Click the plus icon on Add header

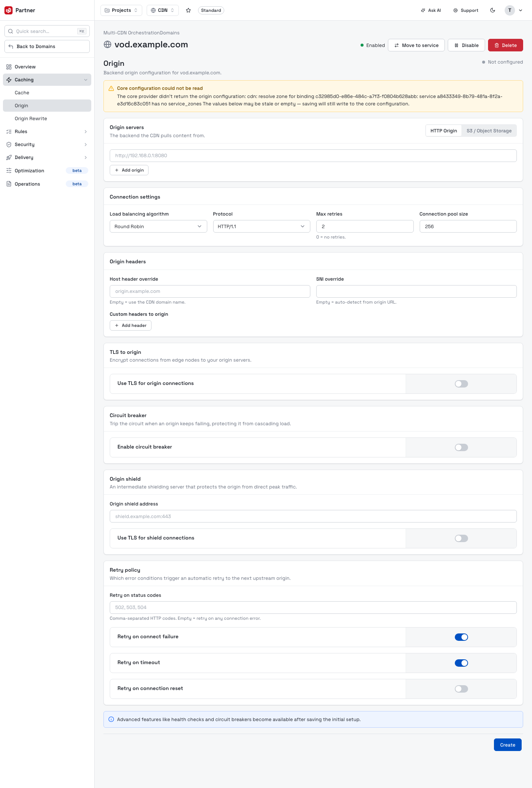click(117, 325)
